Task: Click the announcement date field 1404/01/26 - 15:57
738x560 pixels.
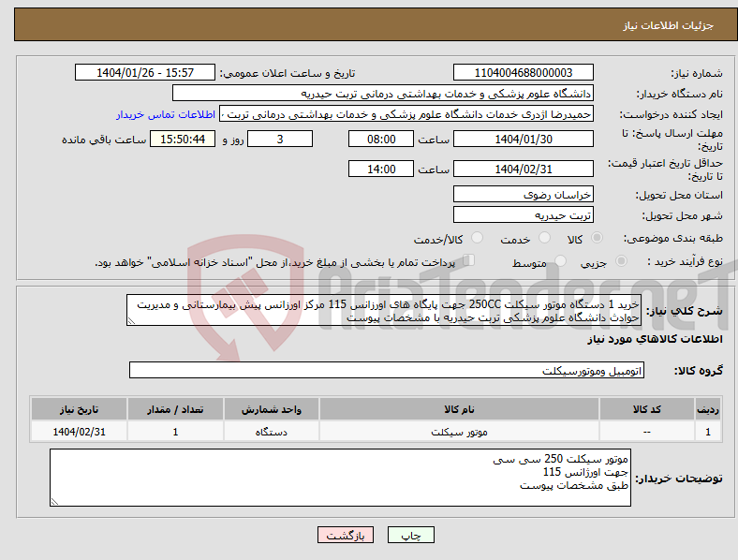Action: click(x=145, y=72)
